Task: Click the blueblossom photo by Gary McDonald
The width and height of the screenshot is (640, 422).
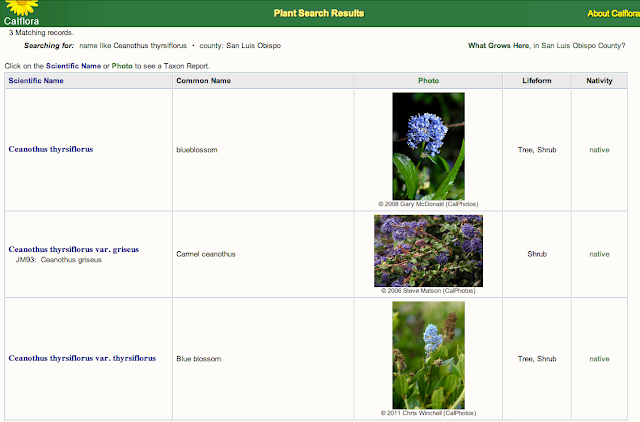Action: (x=428, y=146)
